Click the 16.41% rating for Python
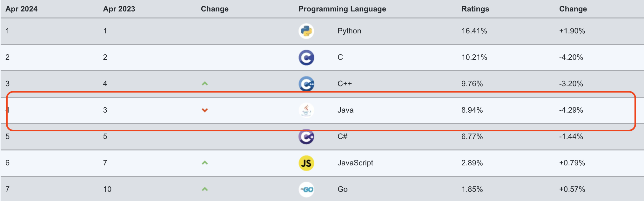 [474, 31]
